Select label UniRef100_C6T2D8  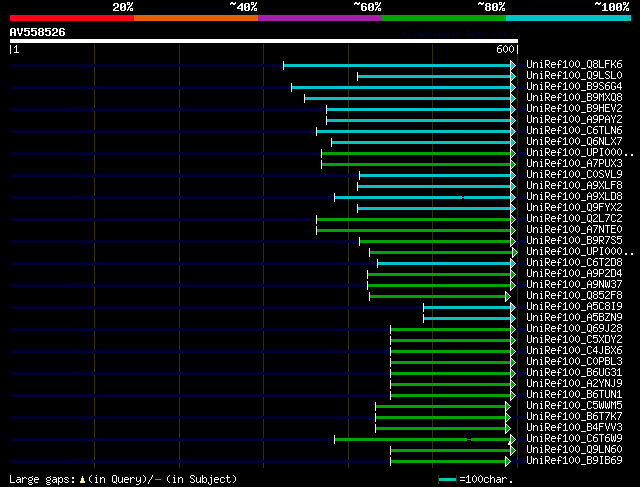tap(574, 262)
